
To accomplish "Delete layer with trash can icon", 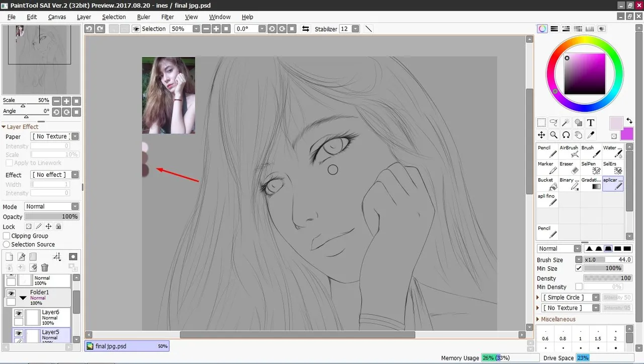I will [45, 268].
